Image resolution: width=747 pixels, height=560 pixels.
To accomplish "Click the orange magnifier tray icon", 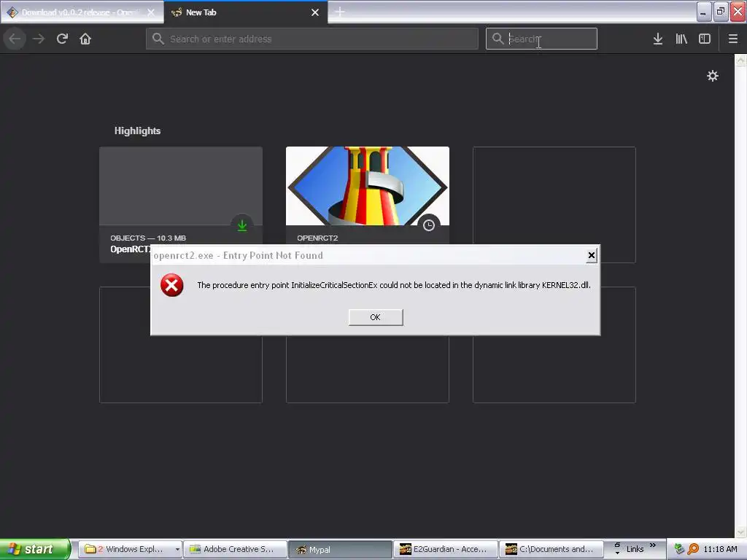I will click(x=693, y=549).
